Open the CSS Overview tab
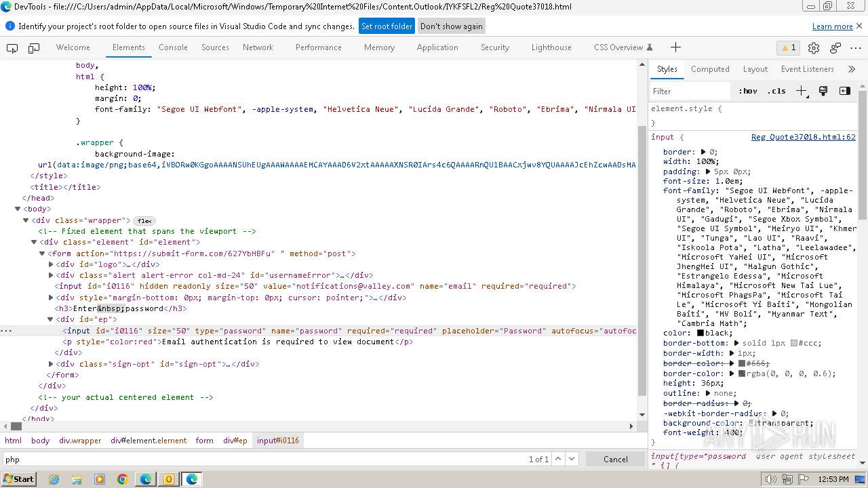 (623, 47)
